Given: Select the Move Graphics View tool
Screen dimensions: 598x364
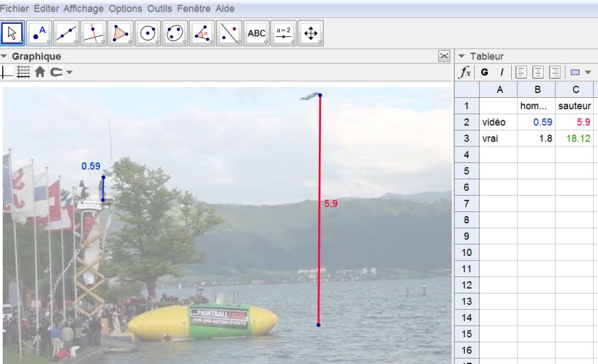Looking at the screenshot, I should [309, 34].
